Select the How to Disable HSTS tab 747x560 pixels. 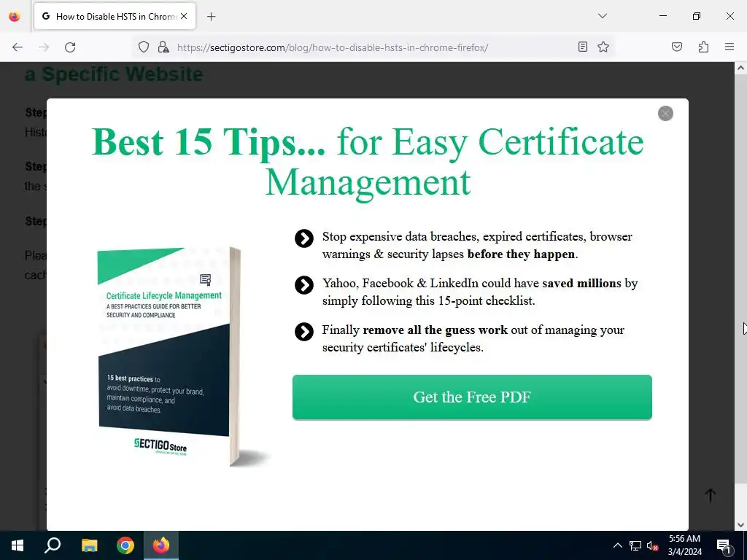click(115, 16)
